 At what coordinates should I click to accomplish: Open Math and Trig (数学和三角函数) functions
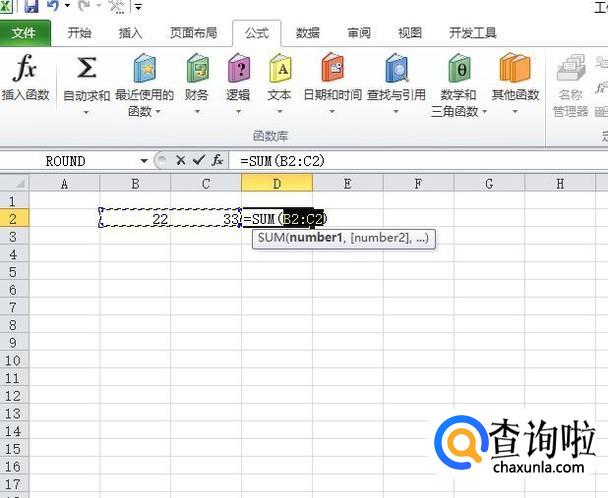[459, 68]
